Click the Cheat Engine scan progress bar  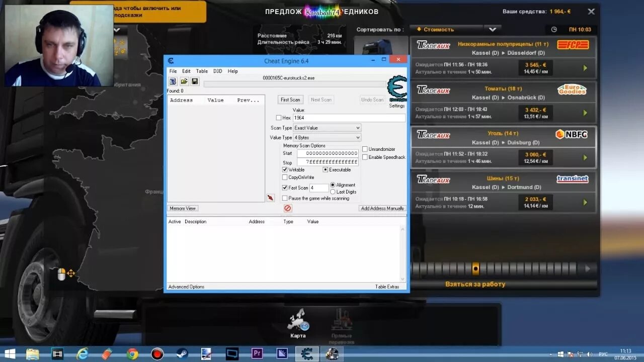295,84
